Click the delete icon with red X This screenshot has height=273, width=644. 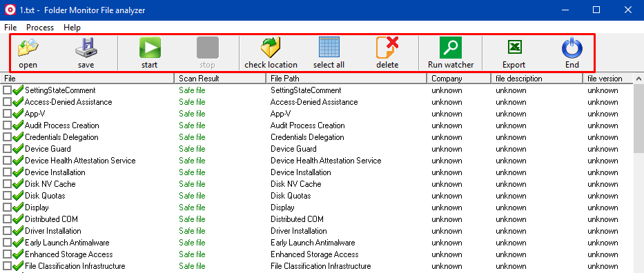(387, 48)
